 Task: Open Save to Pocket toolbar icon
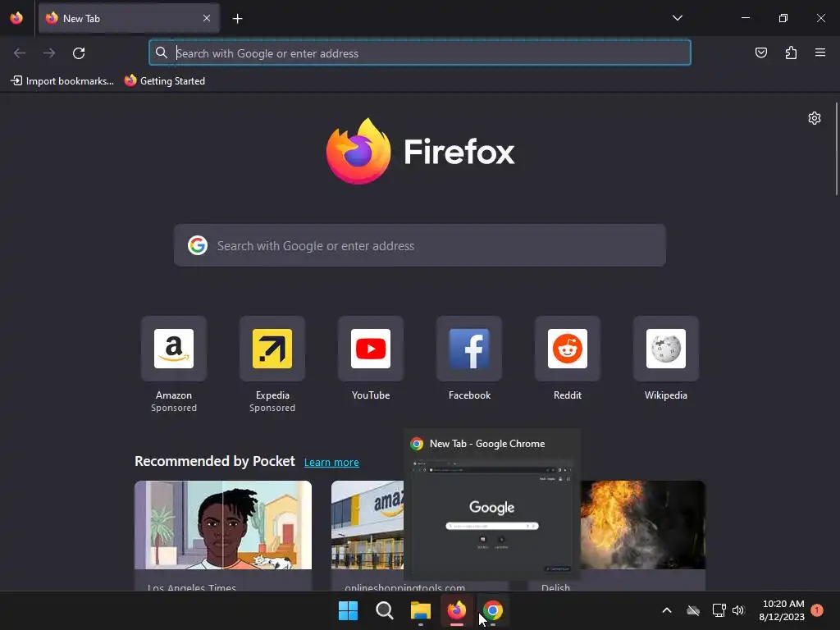point(760,52)
